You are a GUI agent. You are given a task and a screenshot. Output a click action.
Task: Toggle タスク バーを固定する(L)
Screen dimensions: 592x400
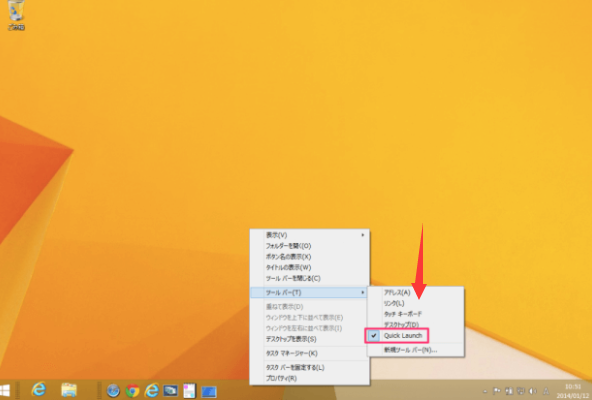(x=310, y=368)
